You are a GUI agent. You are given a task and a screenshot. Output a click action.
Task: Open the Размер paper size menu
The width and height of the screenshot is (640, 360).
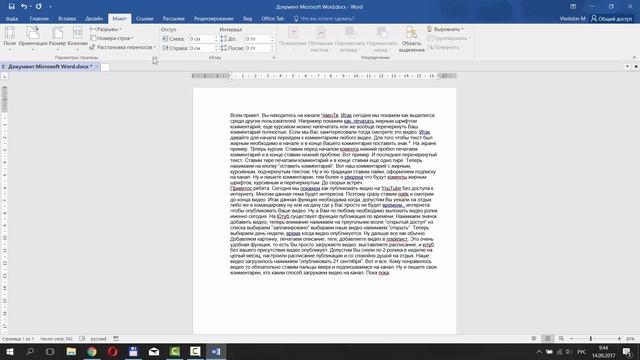point(57,38)
